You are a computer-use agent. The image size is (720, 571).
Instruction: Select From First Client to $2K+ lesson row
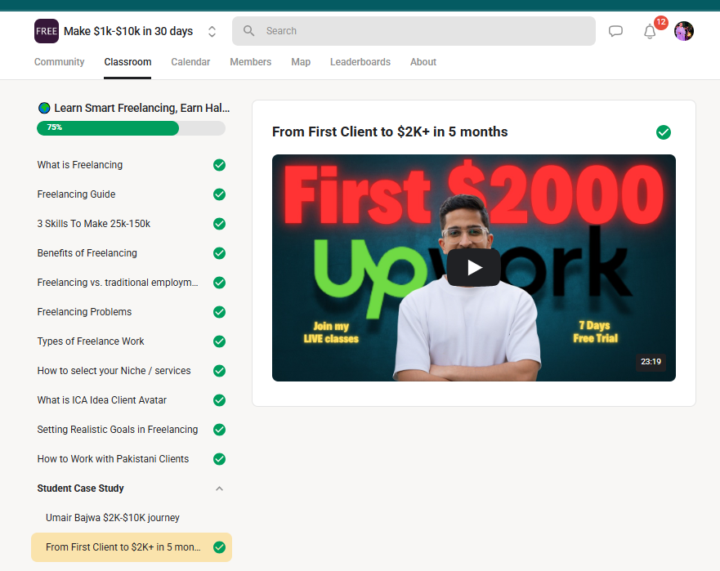tap(131, 547)
